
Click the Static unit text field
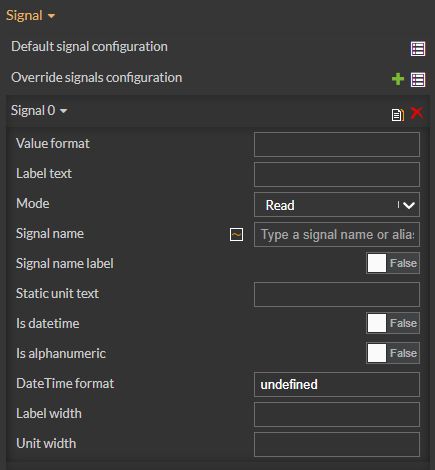pos(337,294)
